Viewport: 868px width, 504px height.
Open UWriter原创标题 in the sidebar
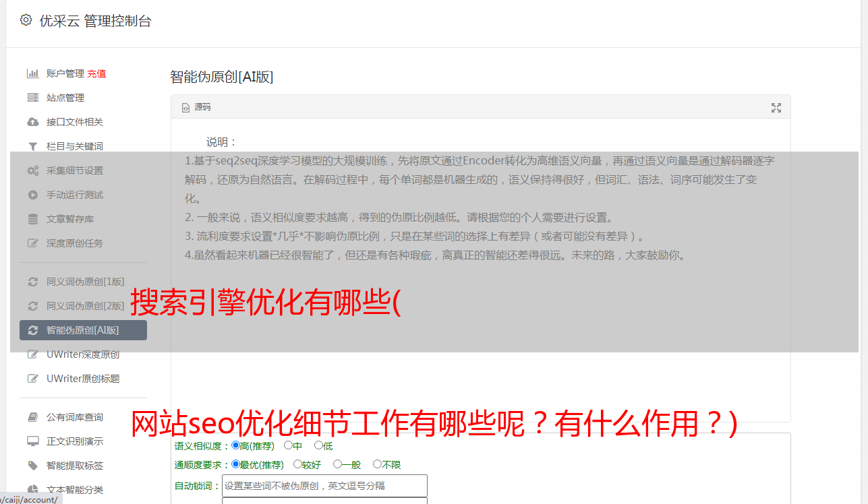(x=83, y=379)
